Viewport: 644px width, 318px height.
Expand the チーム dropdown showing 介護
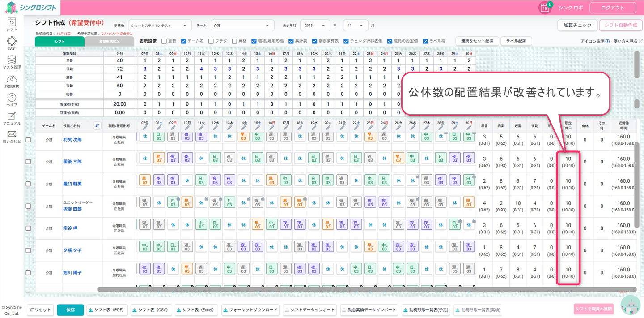[242, 26]
